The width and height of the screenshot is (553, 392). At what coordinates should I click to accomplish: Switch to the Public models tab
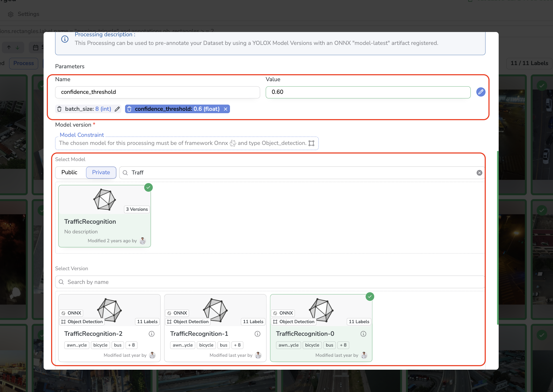(69, 172)
